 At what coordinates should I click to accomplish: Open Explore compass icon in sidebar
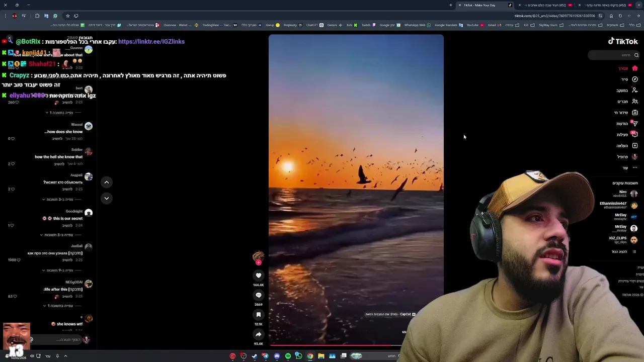[635, 79]
